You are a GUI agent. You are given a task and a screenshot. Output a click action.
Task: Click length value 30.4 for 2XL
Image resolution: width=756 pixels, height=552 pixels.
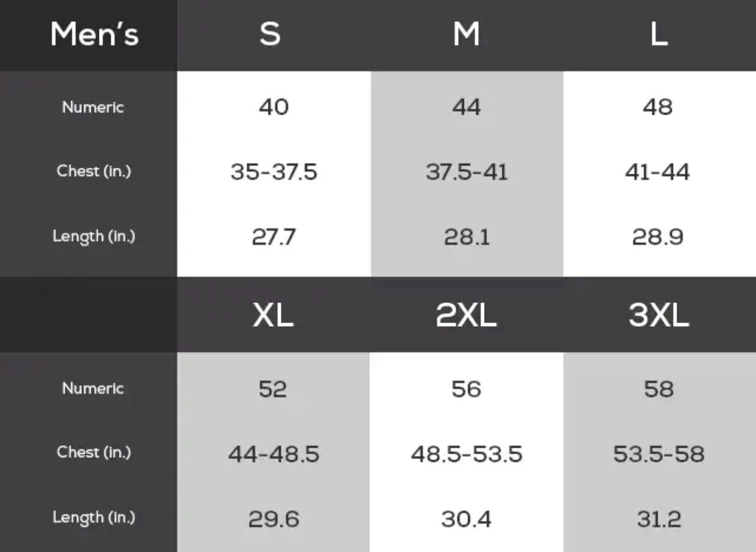point(466,519)
